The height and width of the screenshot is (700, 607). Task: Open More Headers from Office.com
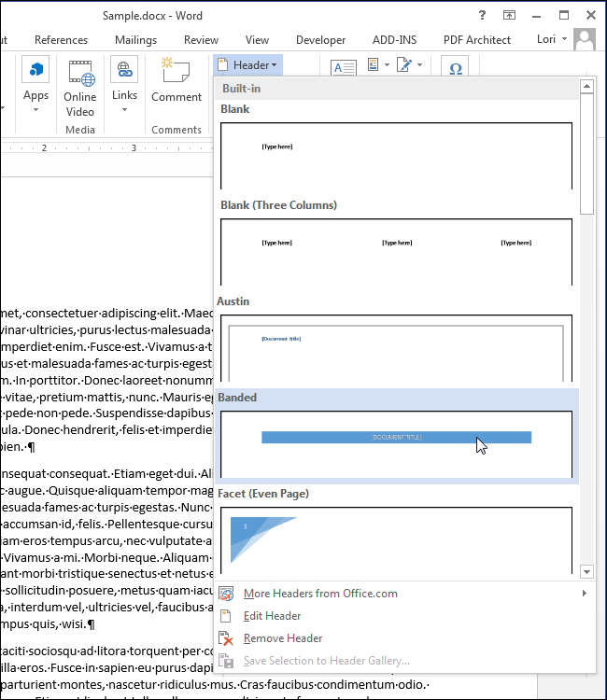click(404, 594)
